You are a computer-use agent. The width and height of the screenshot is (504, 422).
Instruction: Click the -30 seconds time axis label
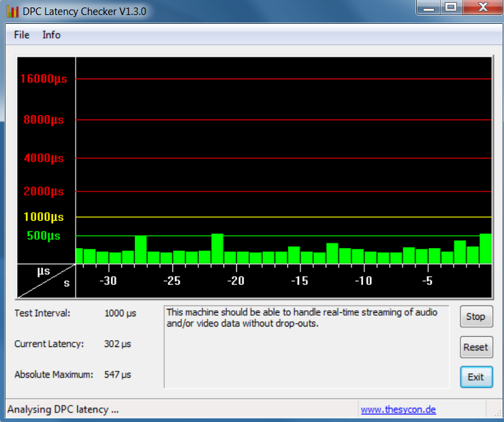(108, 281)
